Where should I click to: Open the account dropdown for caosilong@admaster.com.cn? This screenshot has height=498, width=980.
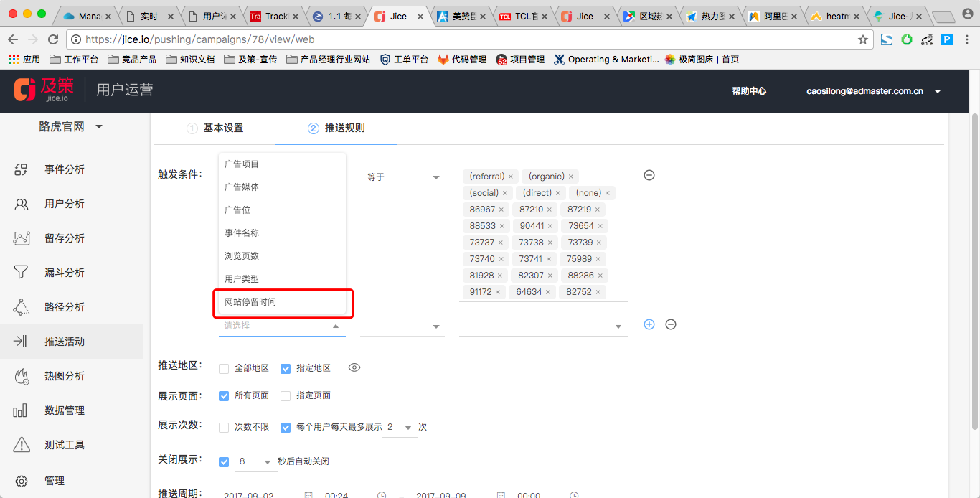point(938,91)
